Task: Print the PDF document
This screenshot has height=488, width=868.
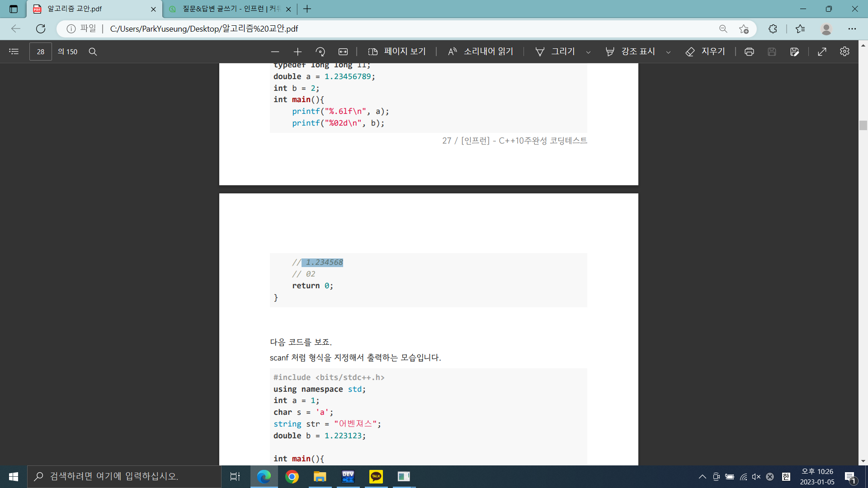Action: coord(749,52)
